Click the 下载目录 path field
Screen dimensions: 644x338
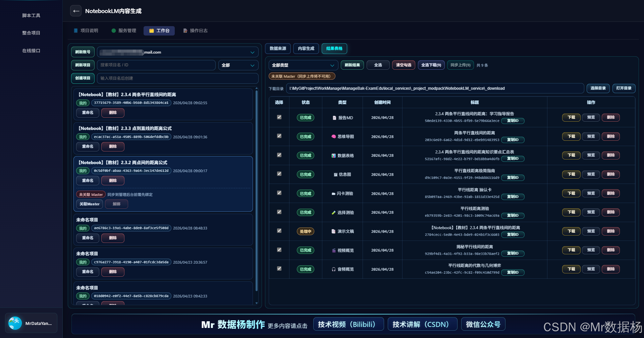[x=435, y=88]
